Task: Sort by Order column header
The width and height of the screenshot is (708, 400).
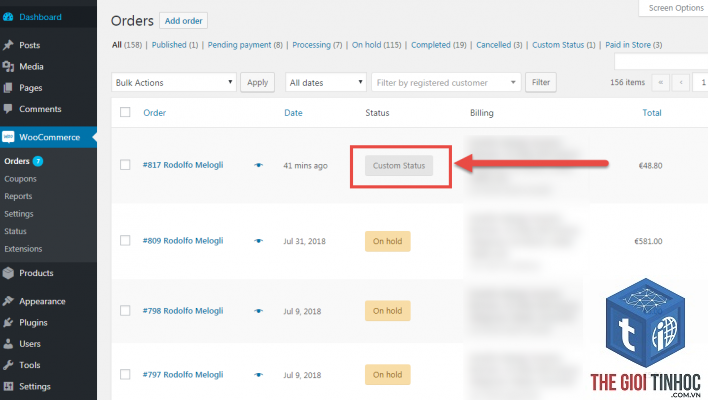Action: (154, 113)
